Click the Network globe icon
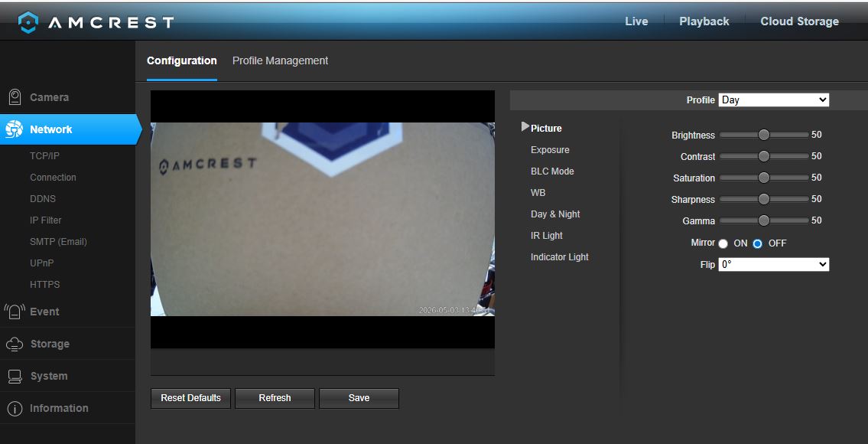 pyautogui.click(x=14, y=129)
